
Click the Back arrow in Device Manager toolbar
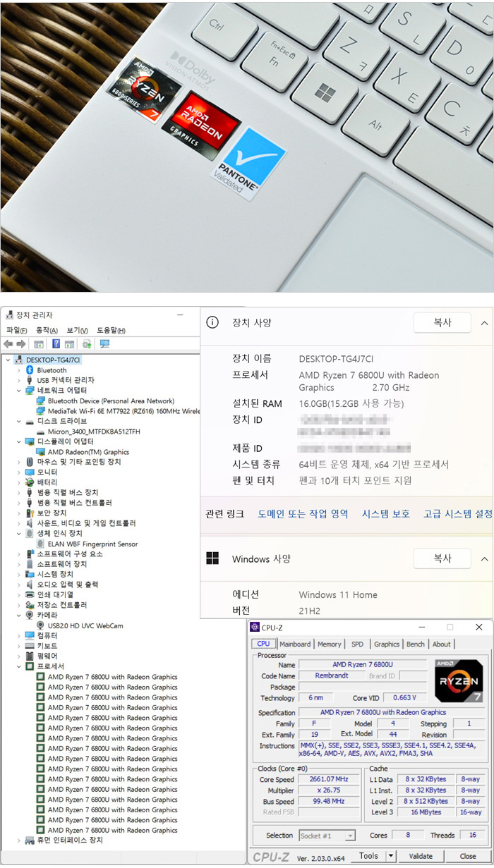pos(8,344)
